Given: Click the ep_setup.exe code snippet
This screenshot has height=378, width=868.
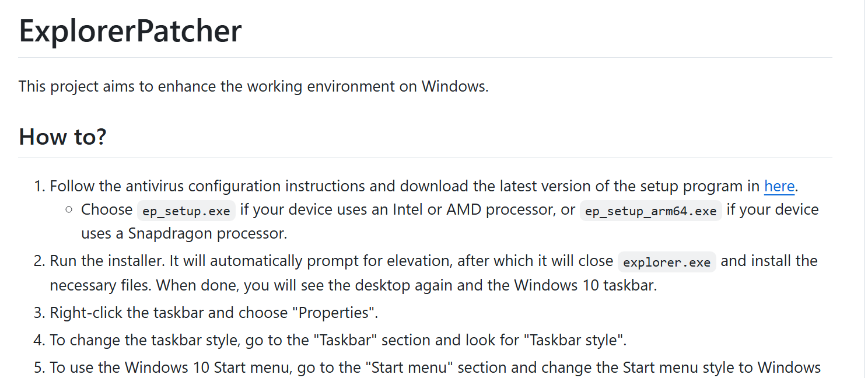Looking at the screenshot, I should (186, 211).
